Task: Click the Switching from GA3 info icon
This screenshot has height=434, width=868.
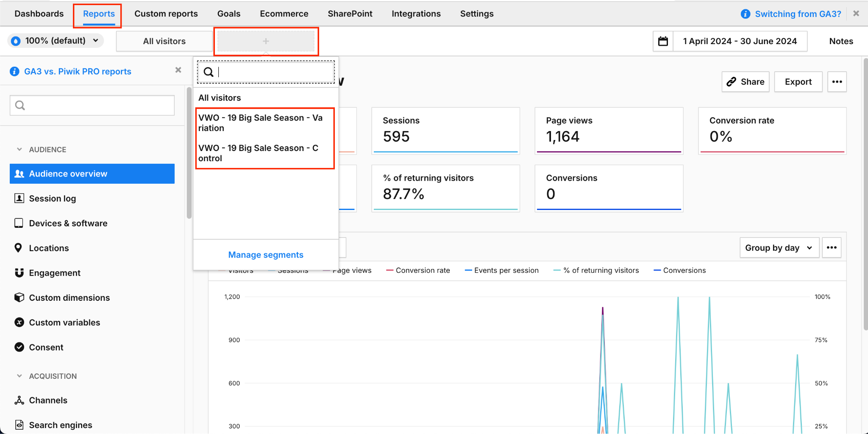Action: [x=745, y=14]
